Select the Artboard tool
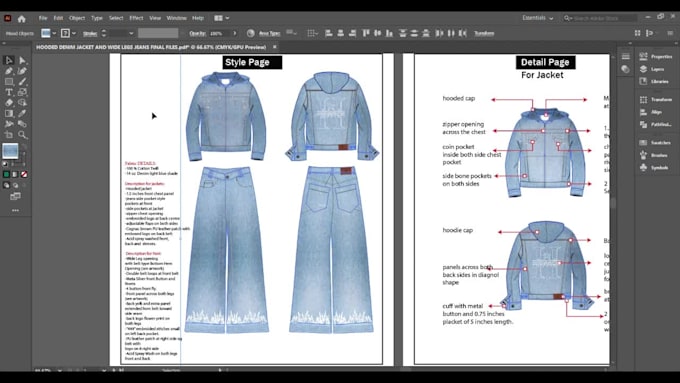Image resolution: width=680 pixels, height=383 pixels. (9, 135)
